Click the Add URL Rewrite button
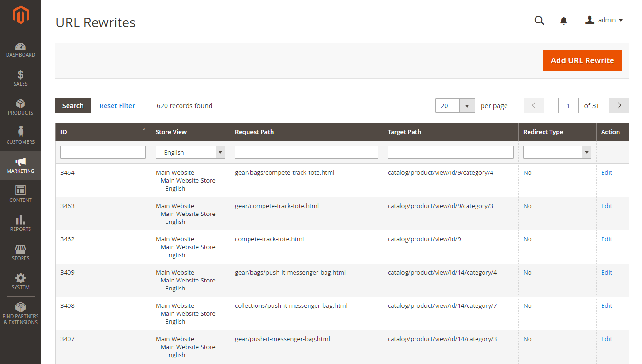 click(x=582, y=60)
